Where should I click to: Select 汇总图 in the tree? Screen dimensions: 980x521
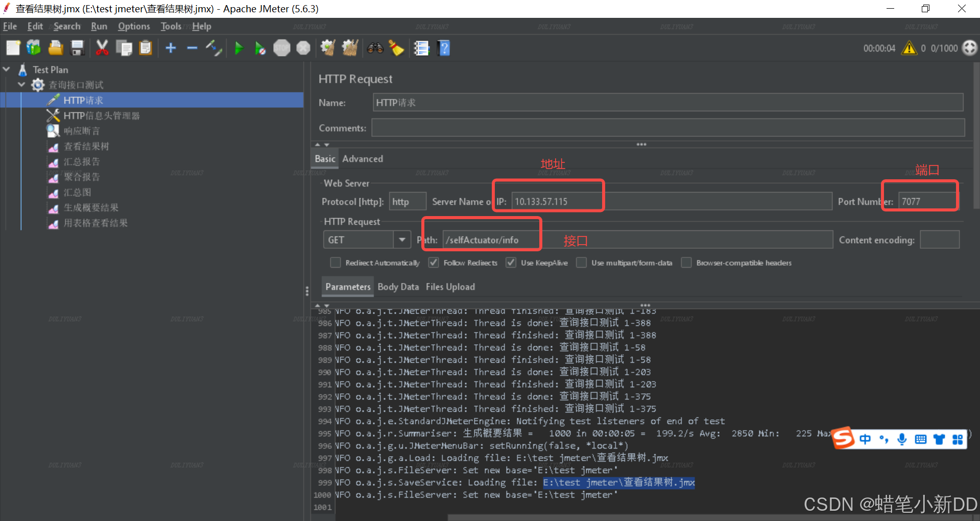[x=77, y=193]
